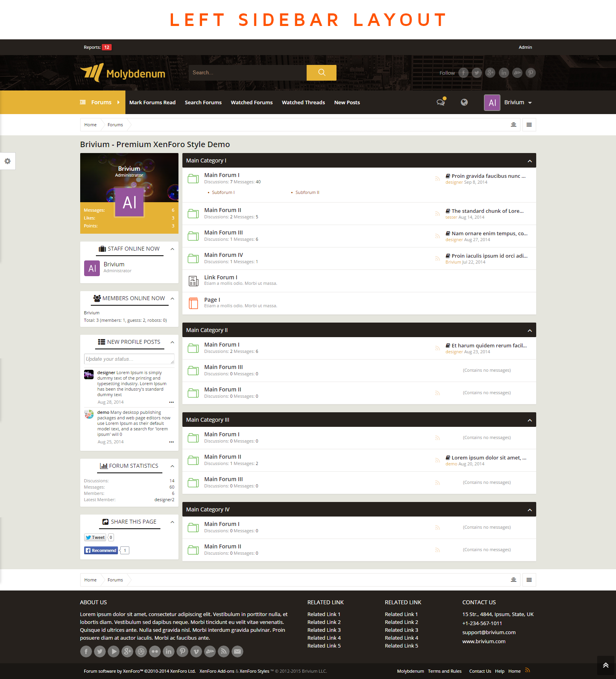Click the Tweet share button
The width and height of the screenshot is (616, 679).
click(x=95, y=537)
